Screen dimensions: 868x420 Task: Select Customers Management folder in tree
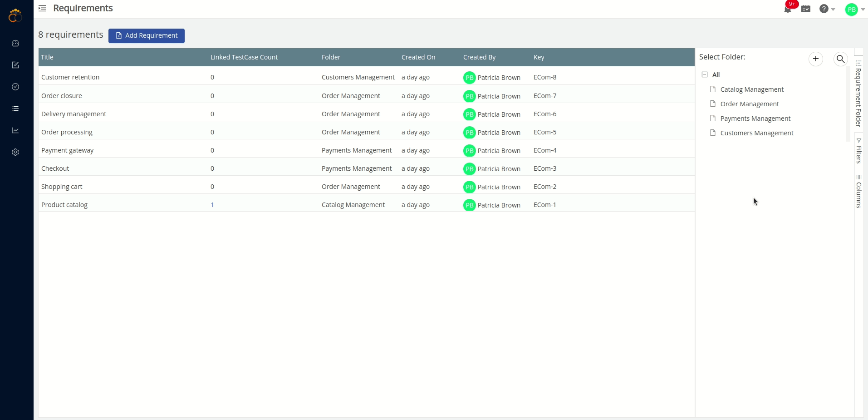click(x=757, y=133)
